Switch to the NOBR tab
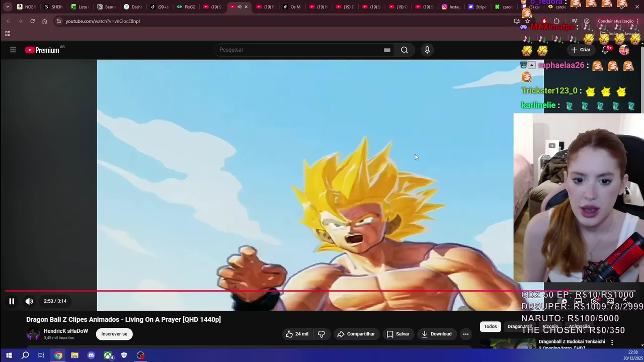The height and width of the screenshot is (362, 644). click(26, 7)
